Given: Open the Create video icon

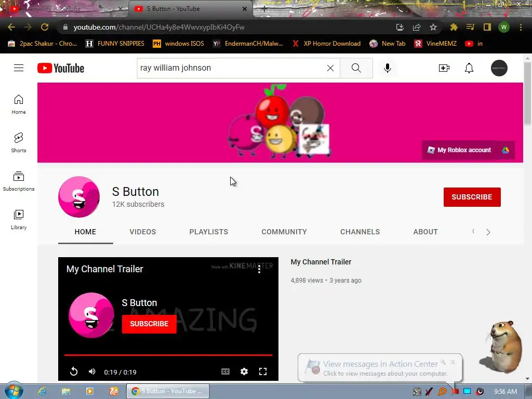Looking at the screenshot, I should tap(444, 68).
